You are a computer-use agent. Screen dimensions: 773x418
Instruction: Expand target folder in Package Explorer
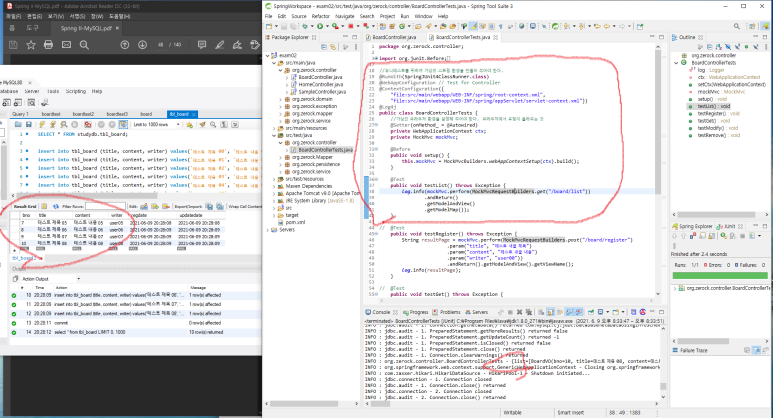pyautogui.click(x=274, y=215)
